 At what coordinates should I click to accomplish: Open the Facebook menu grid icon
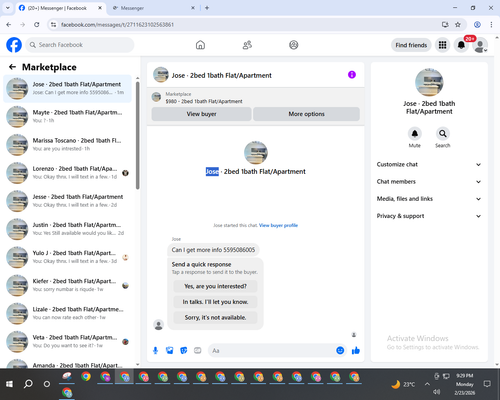[x=442, y=45]
